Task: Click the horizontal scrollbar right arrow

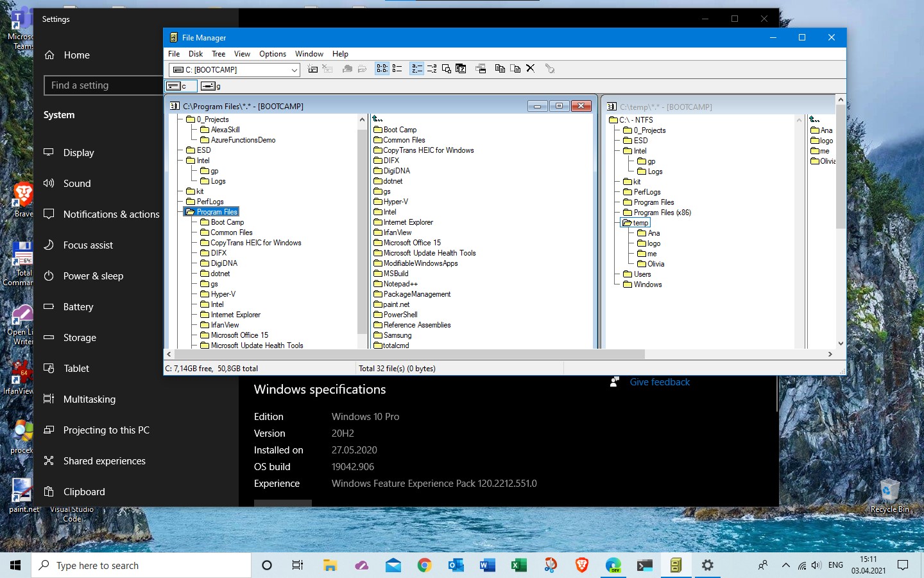Action: click(x=830, y=354)
